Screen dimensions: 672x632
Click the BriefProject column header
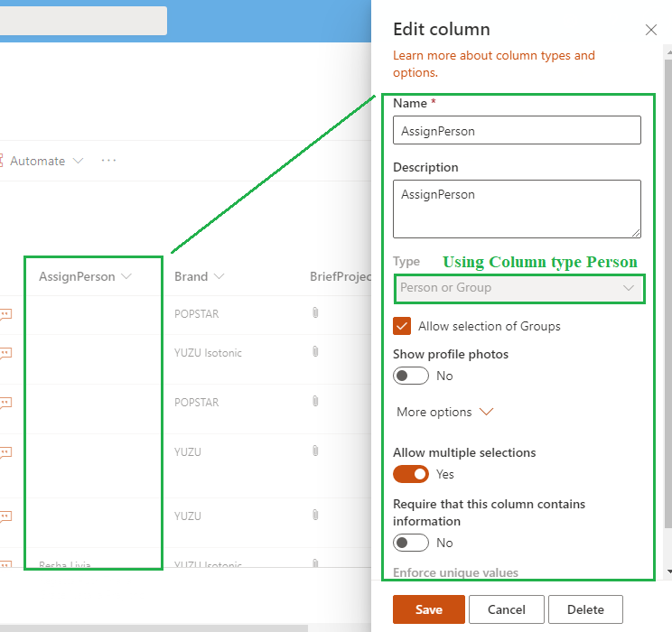(x=341, y=276)
